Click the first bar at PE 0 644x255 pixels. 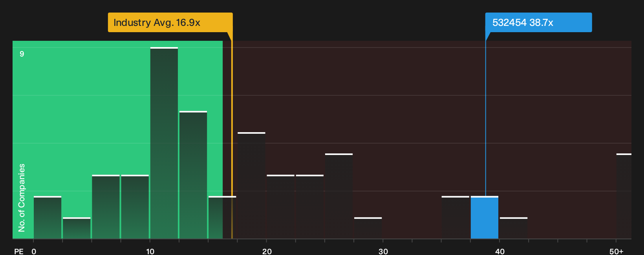(48, 217)
